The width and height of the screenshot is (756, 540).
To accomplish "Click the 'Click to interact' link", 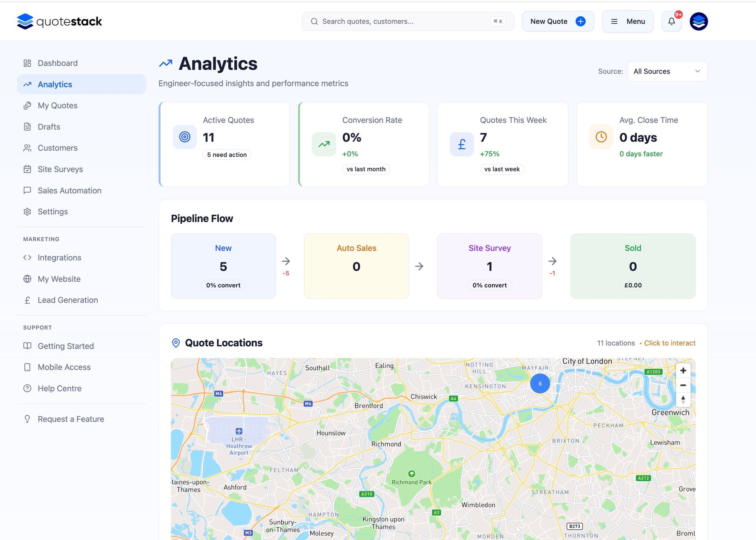I will pos(669,343).
